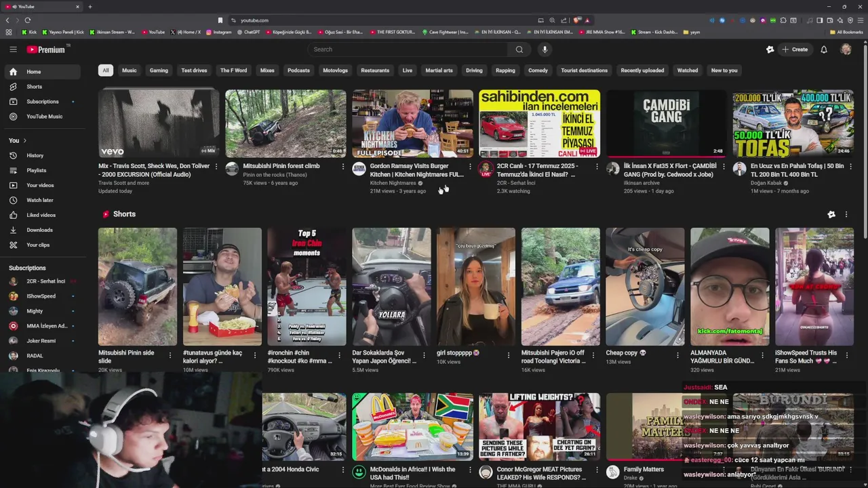Screen dimensions: 868x488
Task: Open more options for Cheap copy short
Action: click(x=678, y=355)
